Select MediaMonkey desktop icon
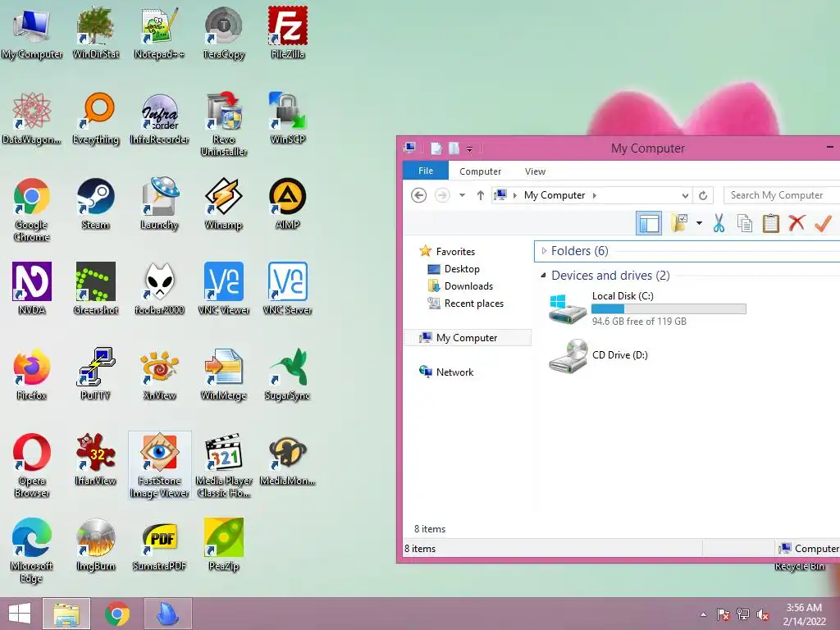This screenshot has height=630, width=840. coord(288,459)
